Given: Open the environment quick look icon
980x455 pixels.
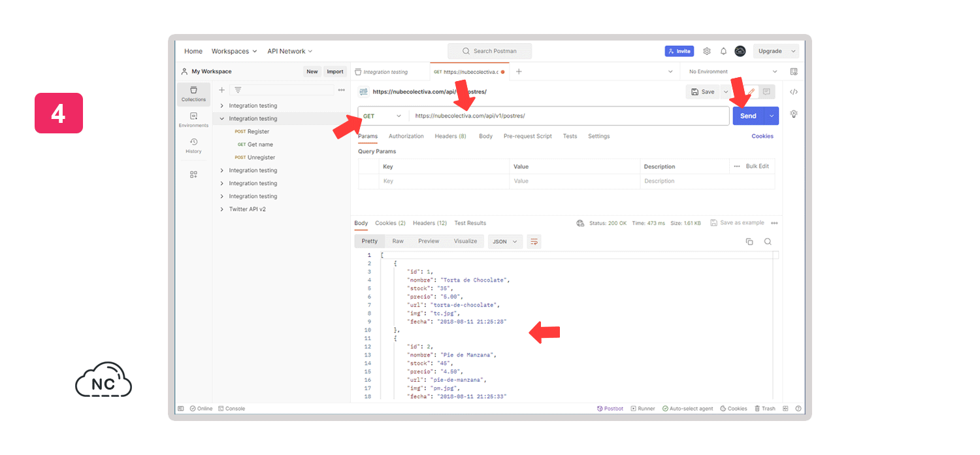Looking at the screenshot, I should (x=794, y=72).
